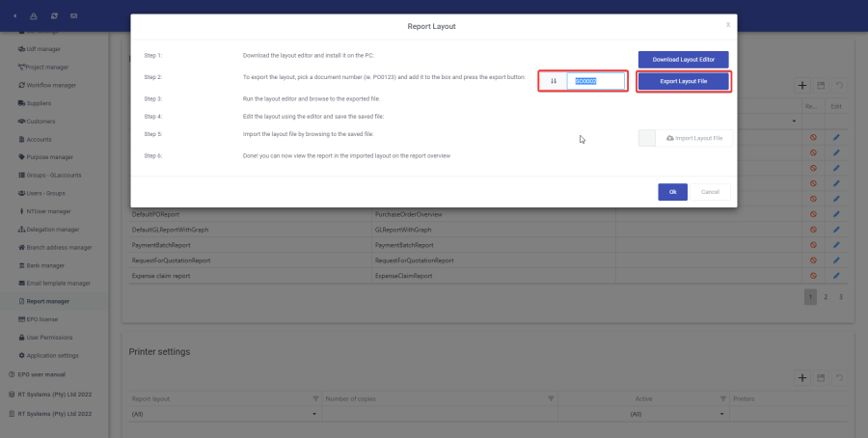
Task: Click the filter icon on Number of copies column
Action: pos(551,397)
